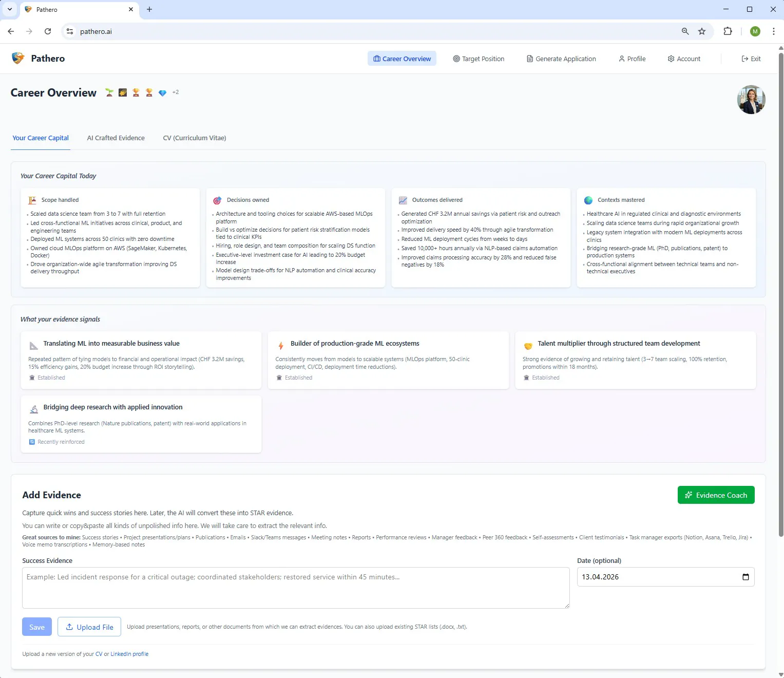The height and width of the screenshot is (678, 784).
Task: Click the seedling badge beside Career Overview
Action: (x=109, y=92)
